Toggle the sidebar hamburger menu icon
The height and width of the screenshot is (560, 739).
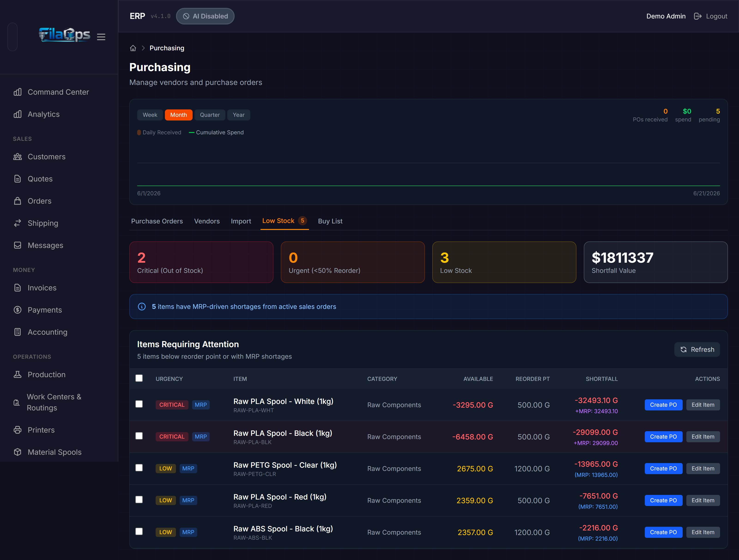[x=101, y=37]
